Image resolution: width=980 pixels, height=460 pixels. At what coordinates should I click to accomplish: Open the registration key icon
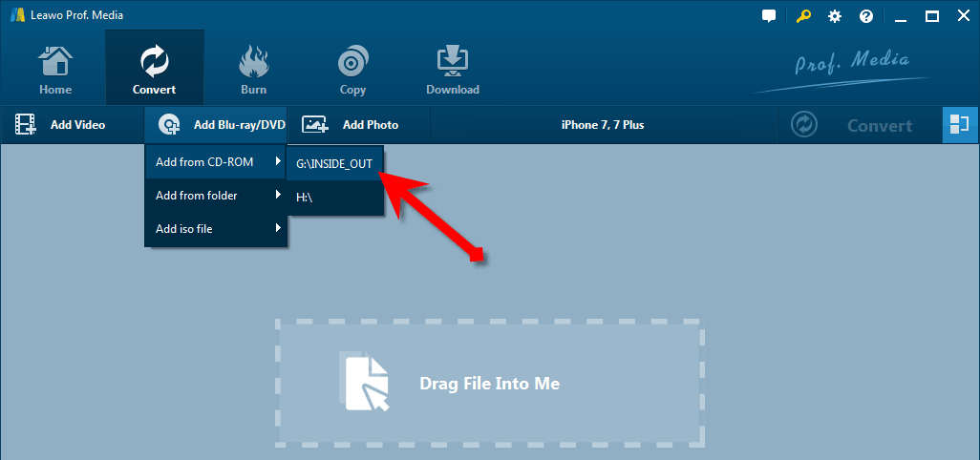click(x=803, y=16)
